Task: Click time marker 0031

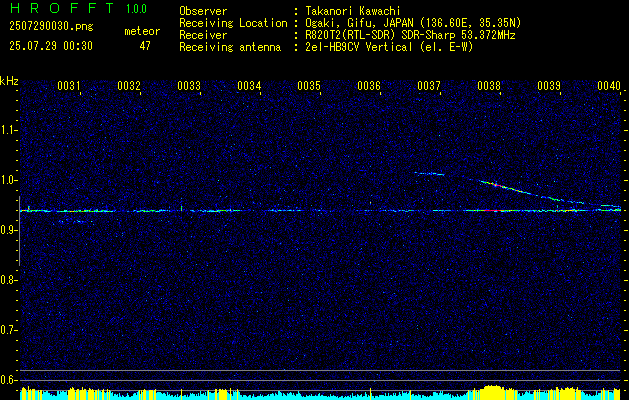Action: (x=69, y=86)
